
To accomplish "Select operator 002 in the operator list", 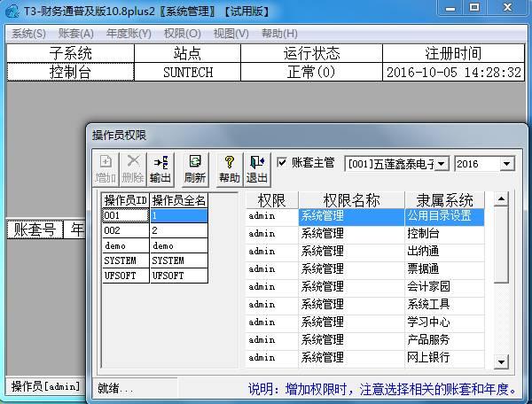I will coord(154,230).
